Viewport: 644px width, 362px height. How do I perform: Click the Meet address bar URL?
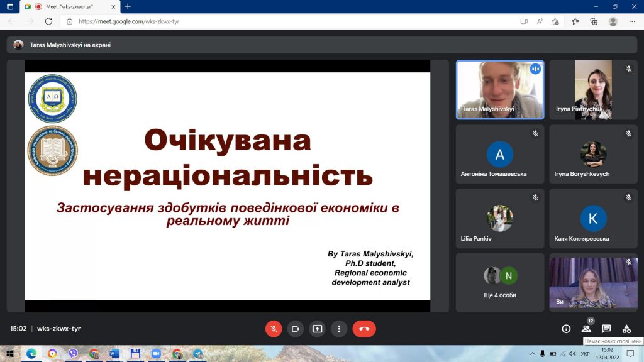(x=129, y=21)
